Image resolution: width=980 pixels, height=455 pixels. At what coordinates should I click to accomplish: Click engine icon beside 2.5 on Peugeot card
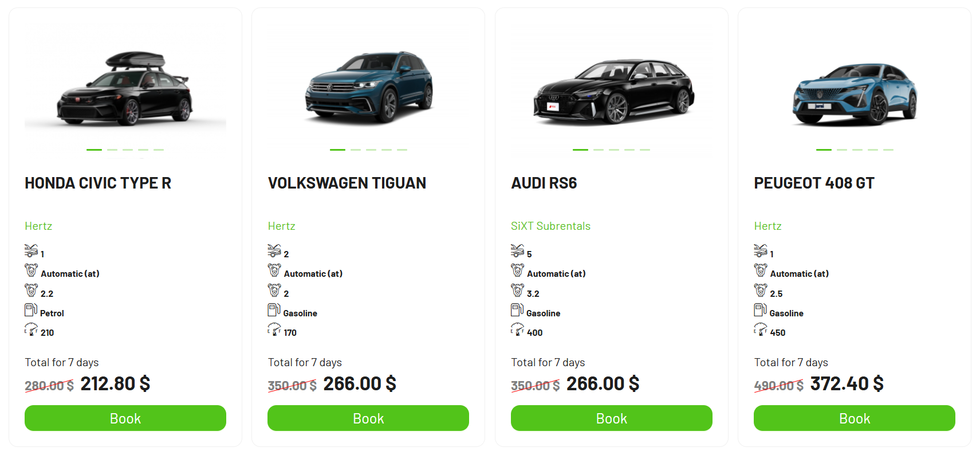[x=760, y=291]
